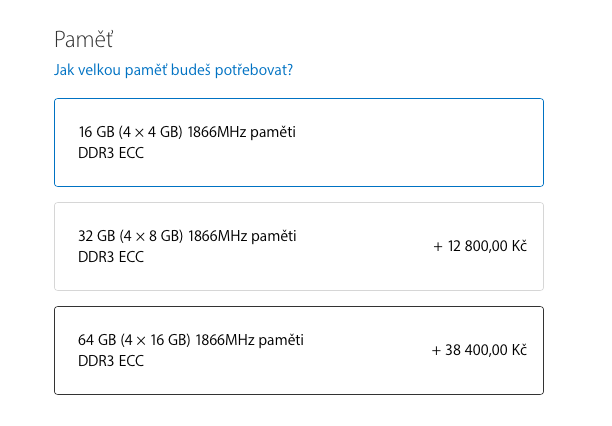Click the + 38 400,00 Kč price label
Image resolution: width=612 pixels, height=426 pixels.
point(479,350)
